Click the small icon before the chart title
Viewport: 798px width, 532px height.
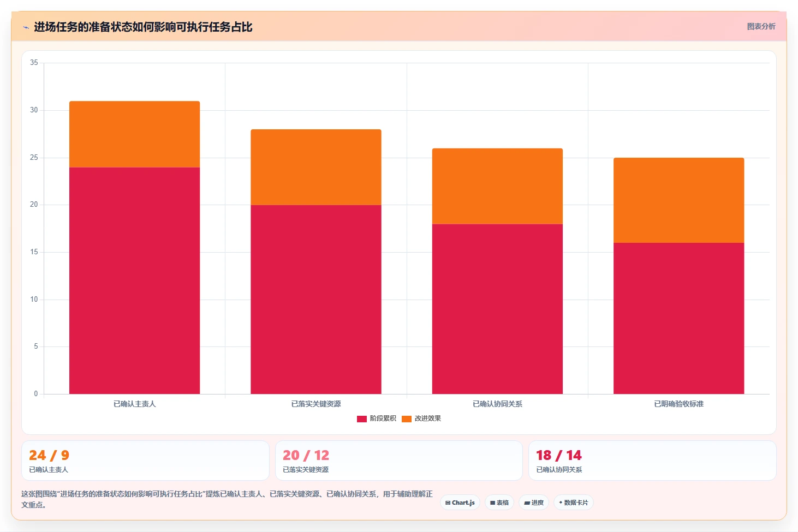[x=26, y=27]
